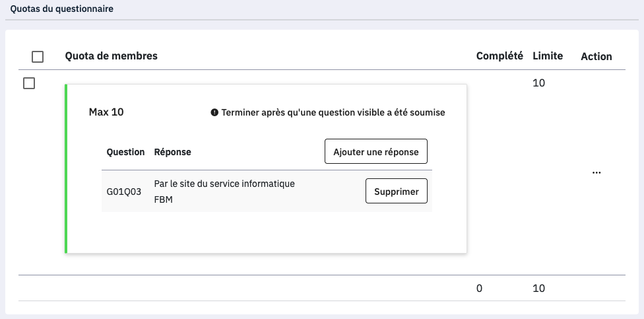Select the Max 10 quota row checkbox
Viewport: 644px width, 319px height.
pyautogui.click(x=29, y=84)
